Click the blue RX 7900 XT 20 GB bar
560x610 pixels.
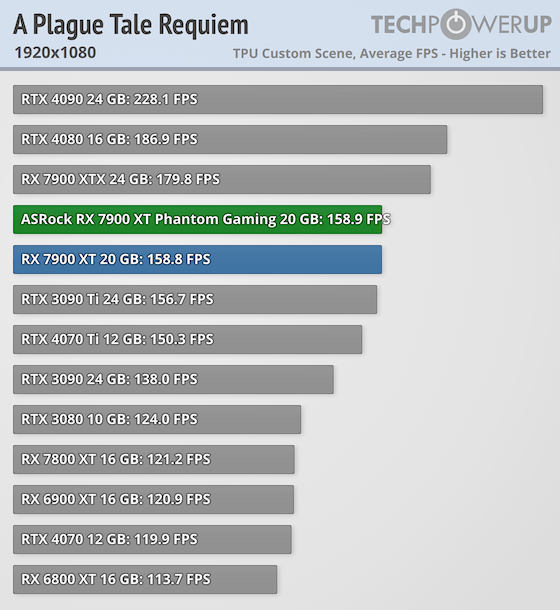click(198, 259)
